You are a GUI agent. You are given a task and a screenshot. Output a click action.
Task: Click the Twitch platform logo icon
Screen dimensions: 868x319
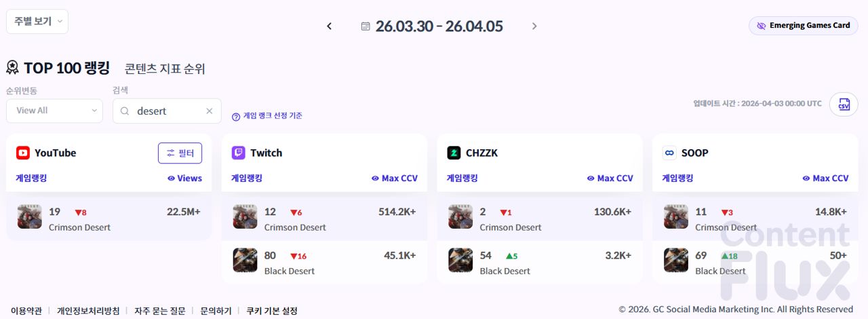tap(239, 153)
